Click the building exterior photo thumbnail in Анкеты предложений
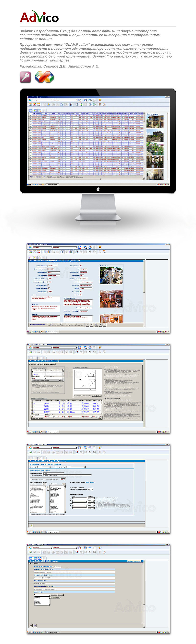This screenshot has height=644, width=196. (x=111, y=276)
